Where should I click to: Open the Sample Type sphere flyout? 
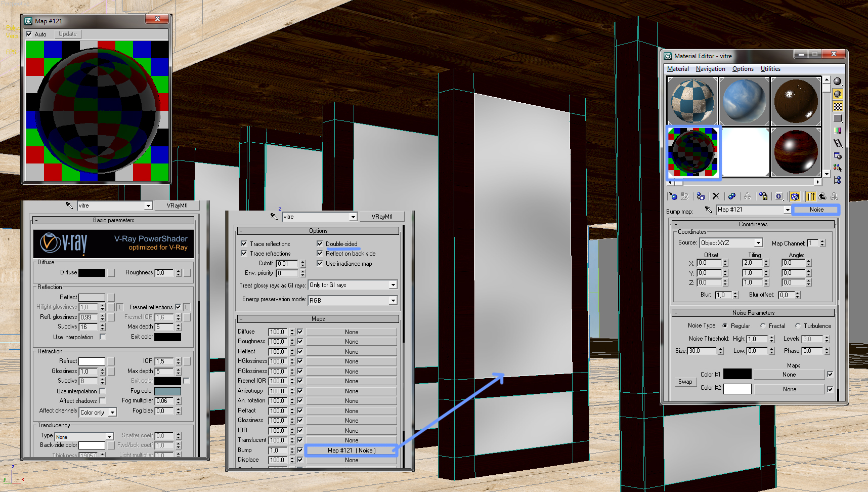point(838,81)
